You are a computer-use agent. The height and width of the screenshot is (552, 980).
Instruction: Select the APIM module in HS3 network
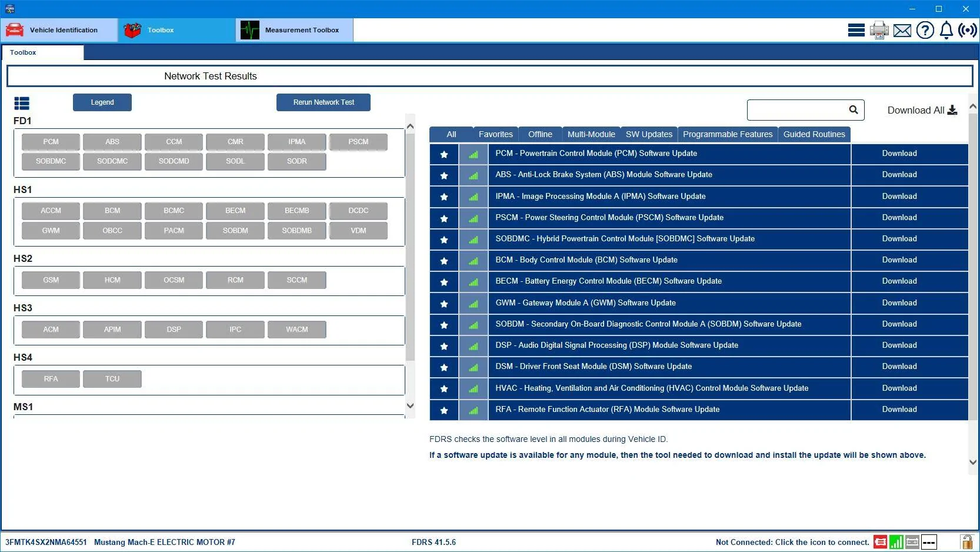[x=112, y=330]
